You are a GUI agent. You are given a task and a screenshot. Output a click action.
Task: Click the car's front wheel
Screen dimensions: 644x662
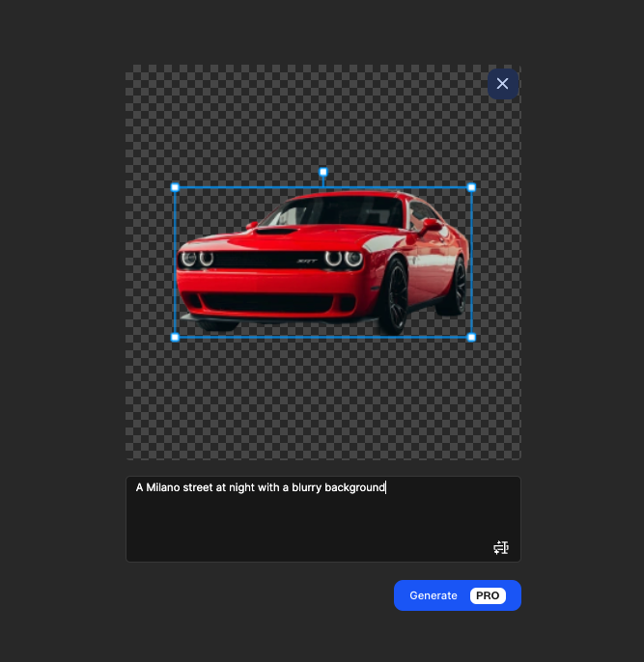(394, 296)
